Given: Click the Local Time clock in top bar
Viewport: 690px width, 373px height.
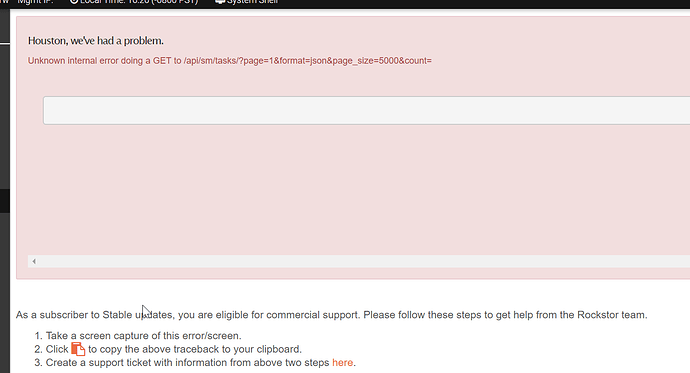Looking at the screenshot, I should [134, 2].
